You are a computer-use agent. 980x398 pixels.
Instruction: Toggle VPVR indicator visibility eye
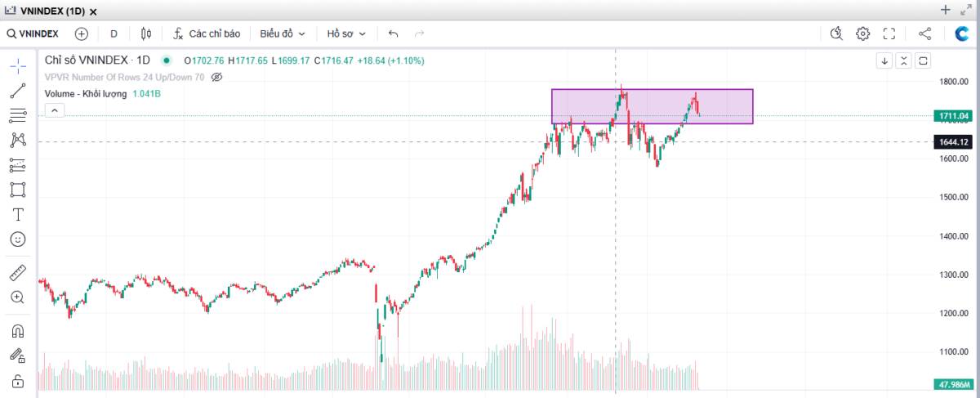tap(216, 77)
